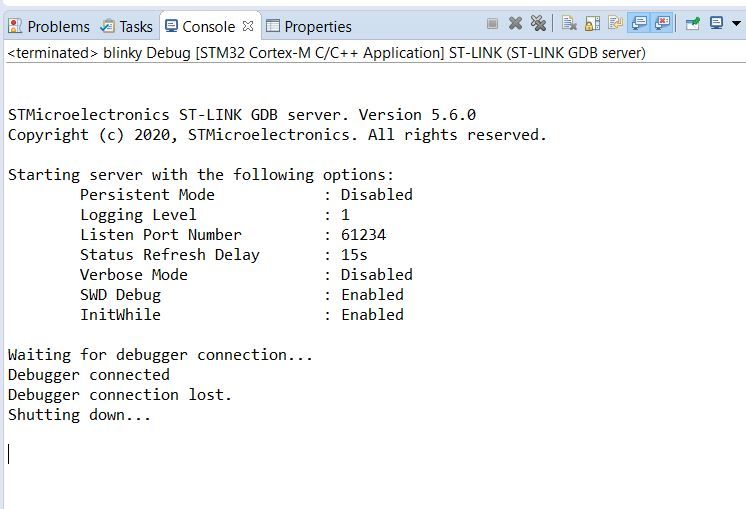Open the Tasks tab

[x=136, y=27]
